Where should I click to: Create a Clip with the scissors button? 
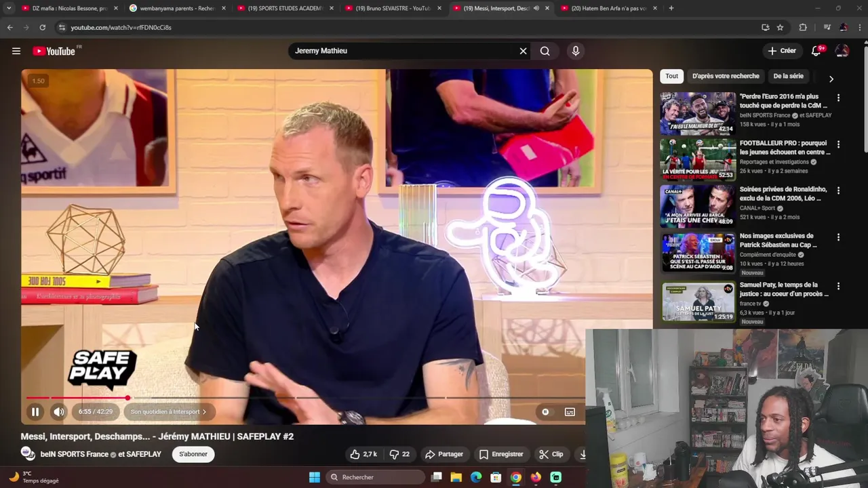pyautogui.click(x=551, y=454)
